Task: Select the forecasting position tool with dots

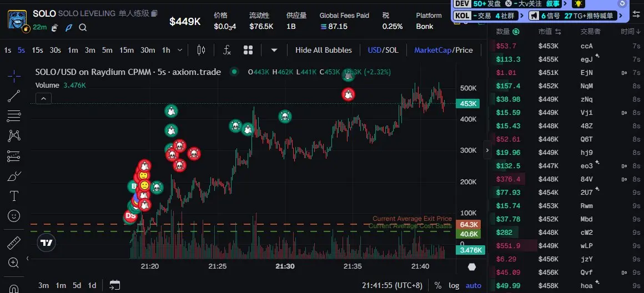Action: 14,156
